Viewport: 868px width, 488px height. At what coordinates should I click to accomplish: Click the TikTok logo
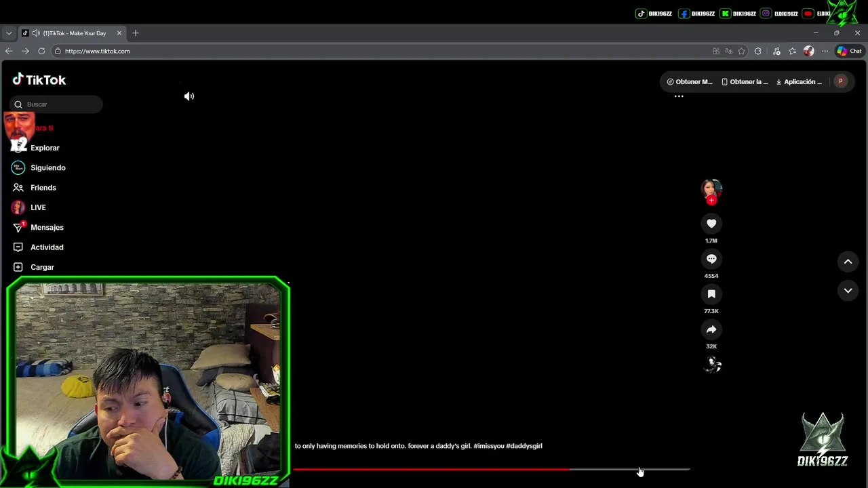point(39,79)
